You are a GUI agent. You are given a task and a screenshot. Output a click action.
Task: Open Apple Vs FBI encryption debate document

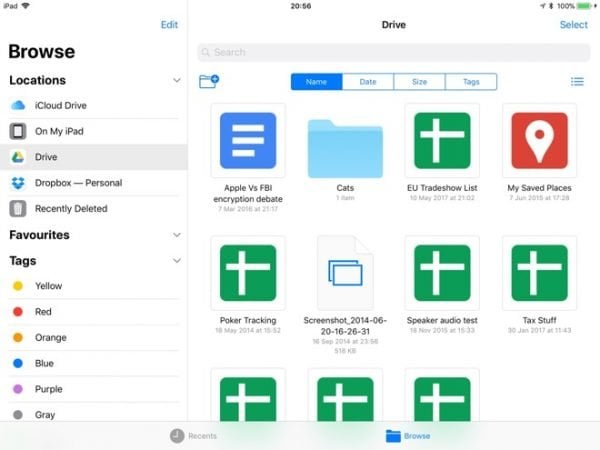(x=248, y=158)
